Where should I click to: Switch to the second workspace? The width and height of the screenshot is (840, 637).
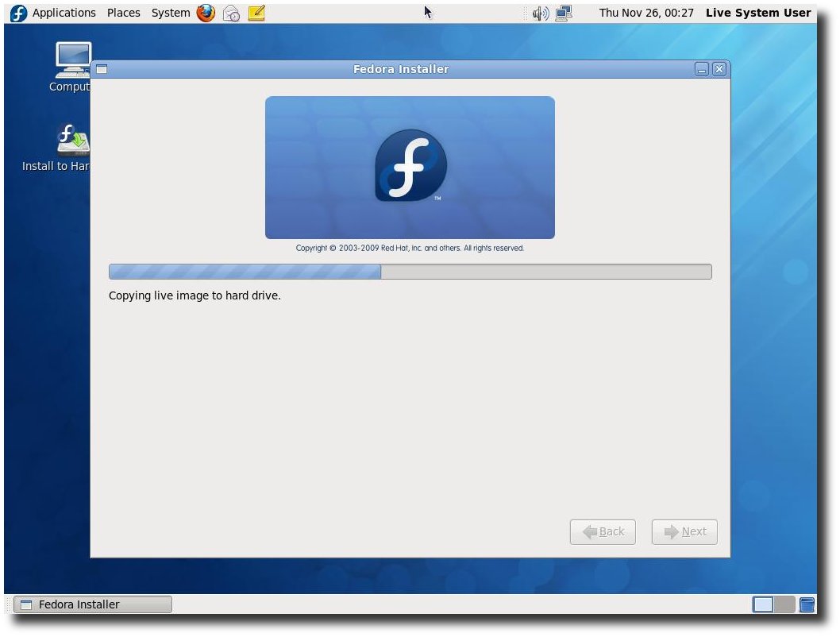point(784,604)
